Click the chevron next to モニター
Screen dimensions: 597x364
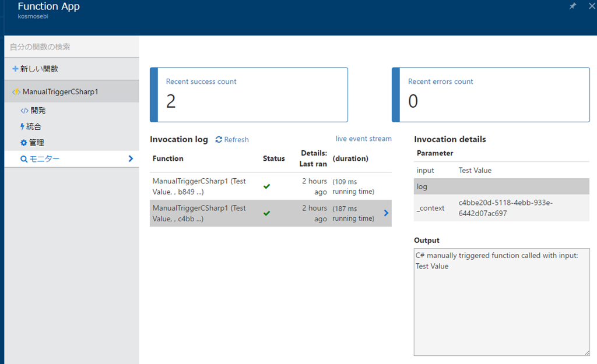[x=131, y=158]
